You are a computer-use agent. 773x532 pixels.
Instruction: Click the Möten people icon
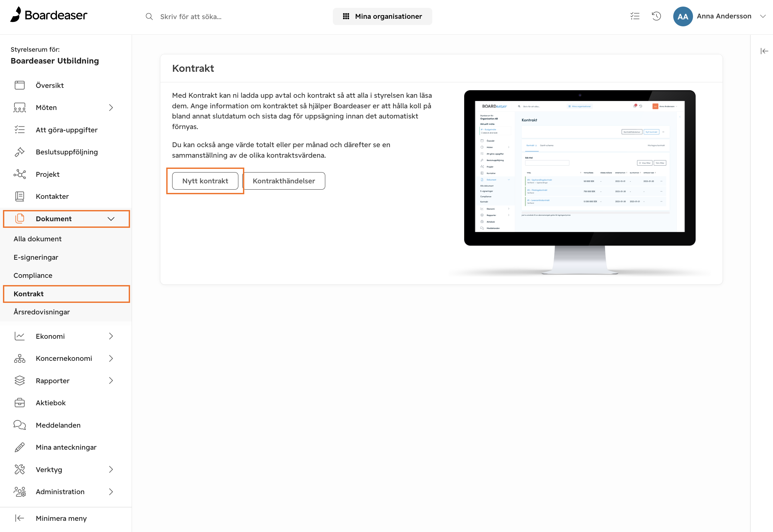[20, 108]
